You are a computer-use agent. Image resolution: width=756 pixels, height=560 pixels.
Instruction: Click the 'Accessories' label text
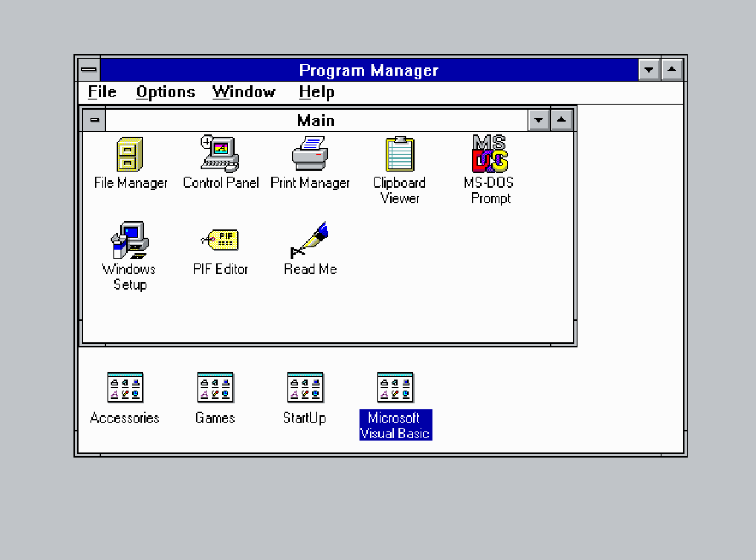(x=124, y=417)
